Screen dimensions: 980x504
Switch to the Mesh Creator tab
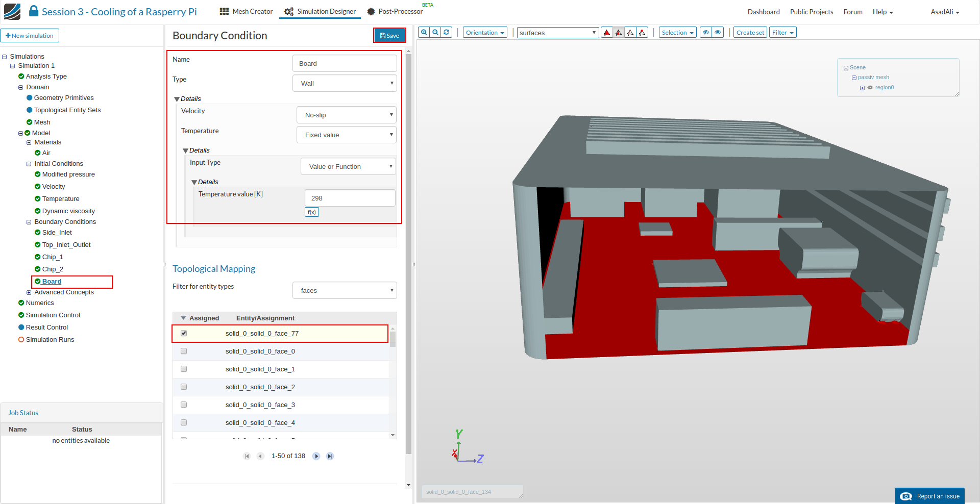pos(247,11)
